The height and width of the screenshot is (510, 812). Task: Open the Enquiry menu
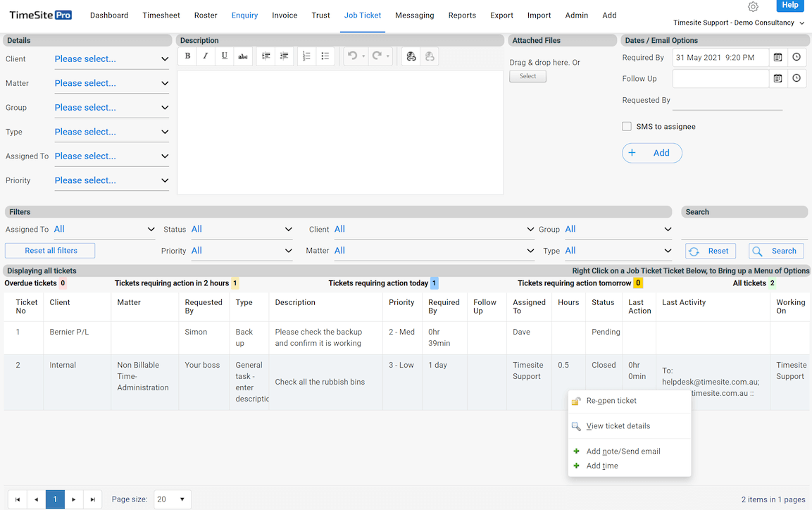click(x=244, y=15)
